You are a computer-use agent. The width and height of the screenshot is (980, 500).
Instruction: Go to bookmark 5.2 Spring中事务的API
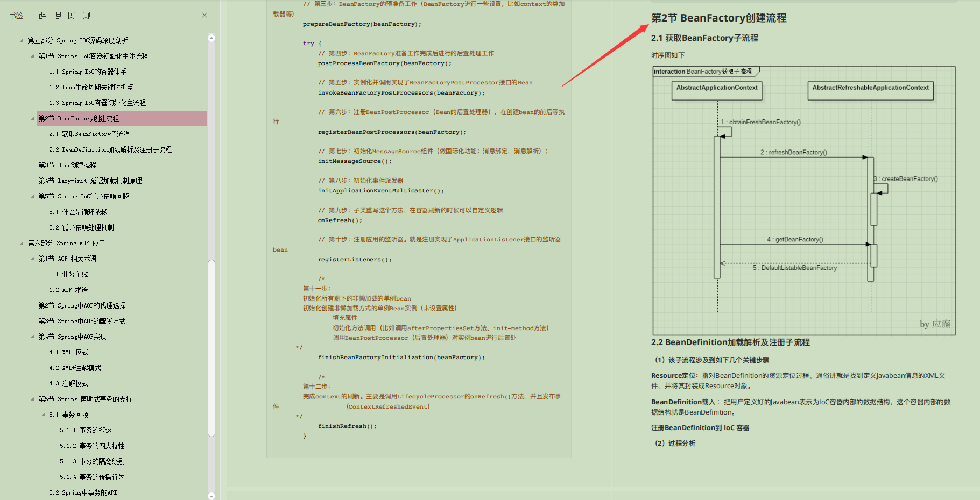[83, 492]
